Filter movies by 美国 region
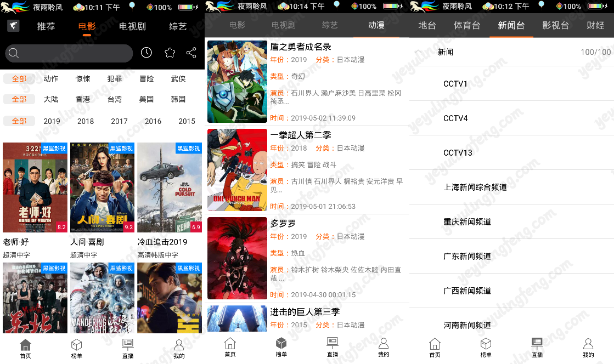 pos(147,99)
